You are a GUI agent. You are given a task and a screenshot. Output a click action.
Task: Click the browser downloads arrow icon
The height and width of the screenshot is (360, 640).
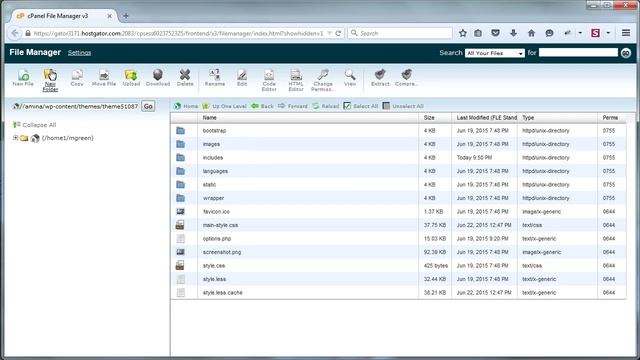[x=513, y=33]
